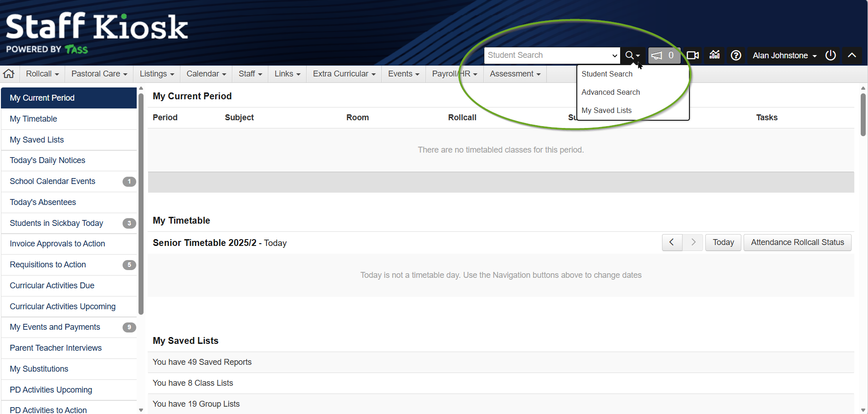The width and height of the screenshot is (868, 414).
Task: Click the Room column header
Action: click(358, 118)
